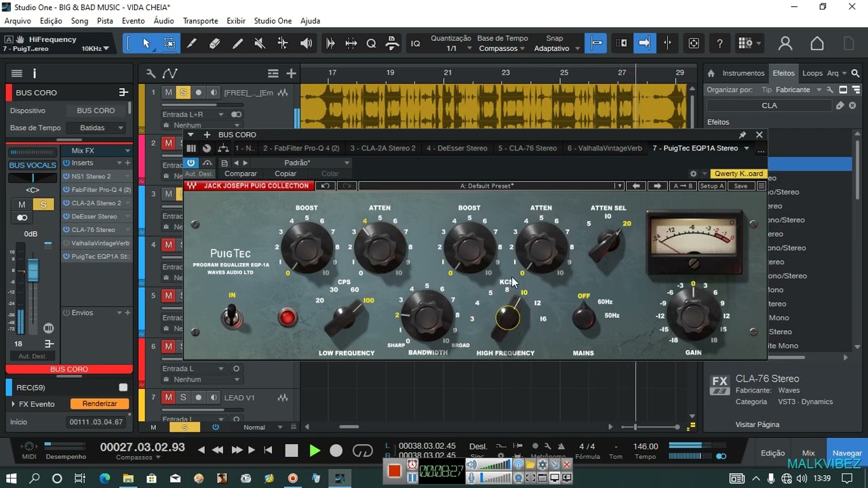Expand the FX Evento section

(x=13, y=404)
